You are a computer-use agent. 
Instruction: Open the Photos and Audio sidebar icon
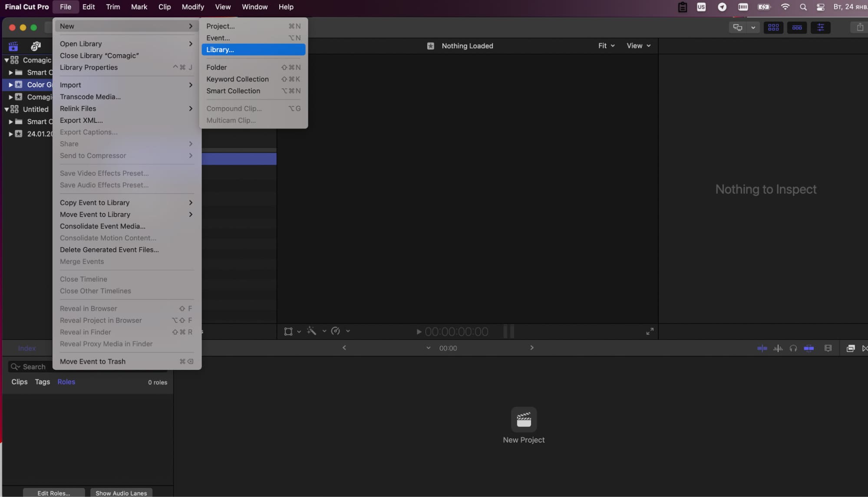click(x=36, y=46)
